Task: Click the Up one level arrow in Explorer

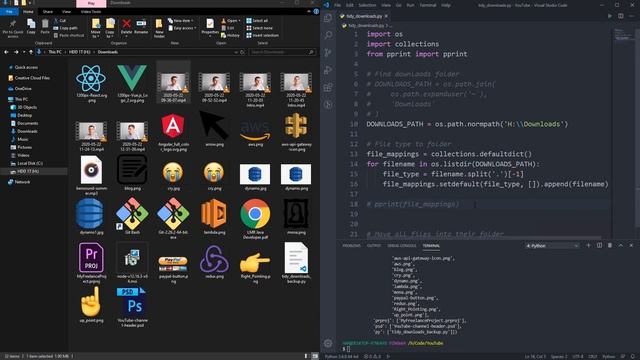Action: pyautogui.click(x=31, y=52)
